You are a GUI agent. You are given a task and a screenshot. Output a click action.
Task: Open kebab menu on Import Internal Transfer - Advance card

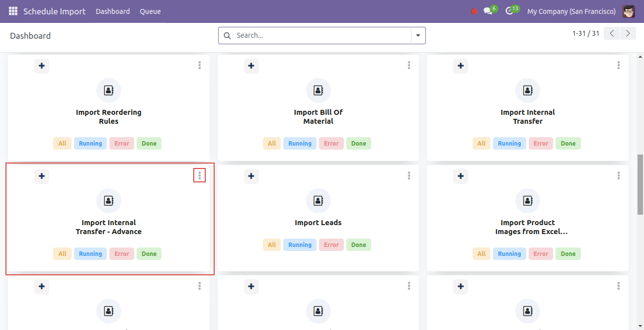[x=199, y=175]
